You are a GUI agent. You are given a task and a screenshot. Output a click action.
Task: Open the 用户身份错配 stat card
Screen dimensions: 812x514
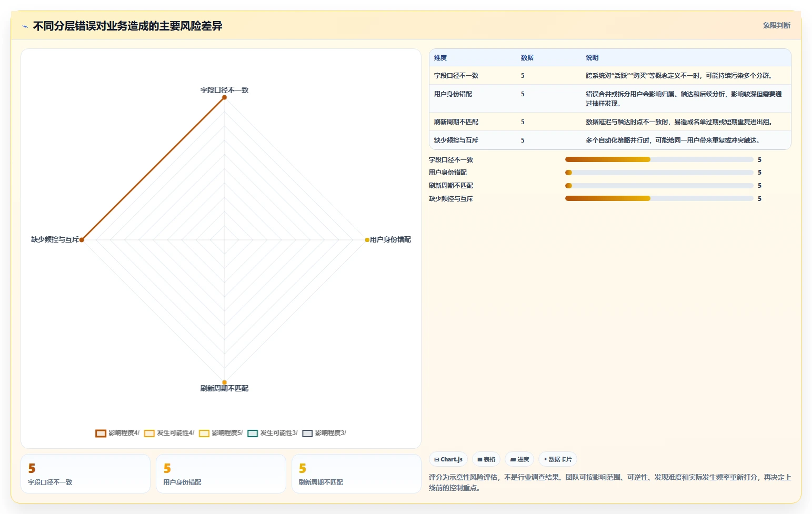[x=221, y=473]
